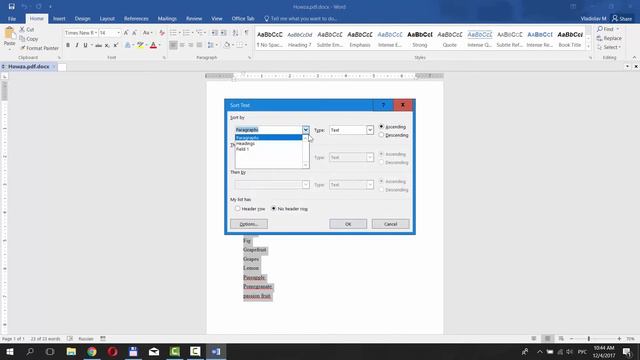Open the Sort Text dialog help button
The width and height of the screenshot is (640, 360).
click(383, 105)
